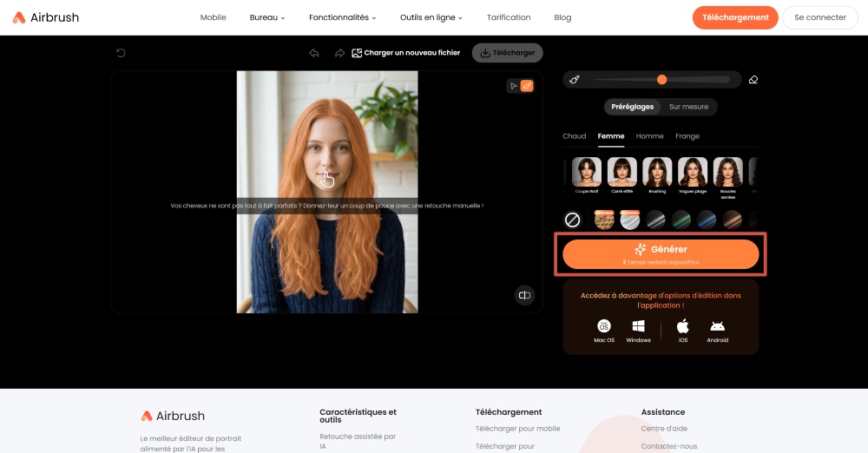Click the Assistance footer heading

pos(662,412)
